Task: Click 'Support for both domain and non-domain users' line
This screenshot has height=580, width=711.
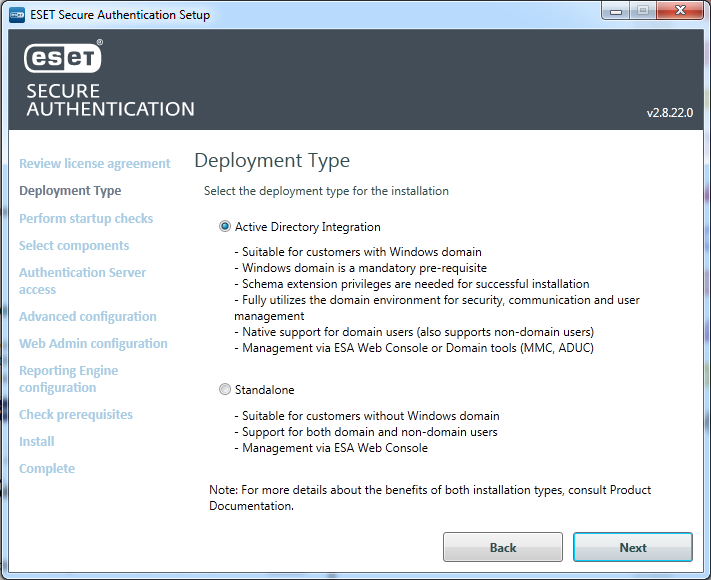Action: point(366,432)
